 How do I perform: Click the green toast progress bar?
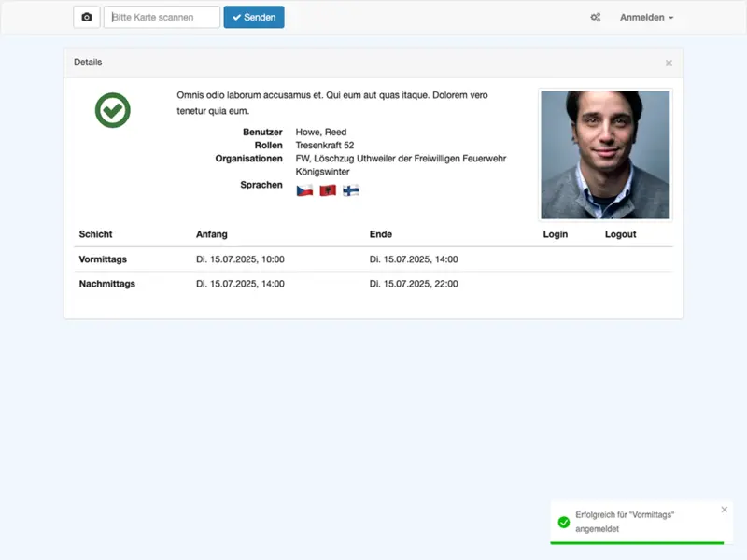(637, 543)
